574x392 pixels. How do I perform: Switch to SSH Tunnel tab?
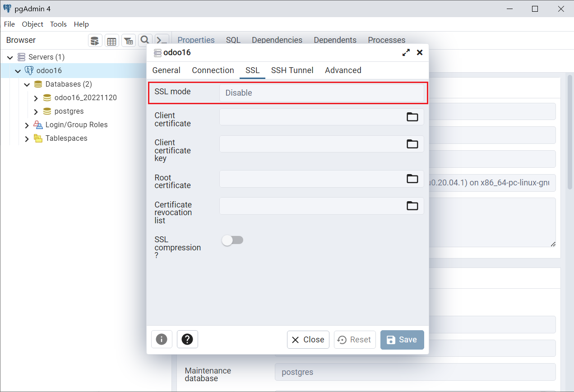click(x=292, y=70)
